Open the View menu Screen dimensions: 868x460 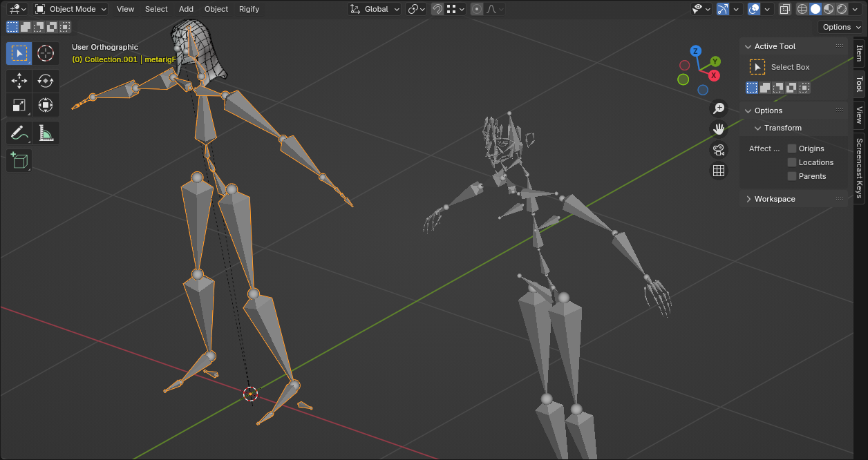point(125,9)
